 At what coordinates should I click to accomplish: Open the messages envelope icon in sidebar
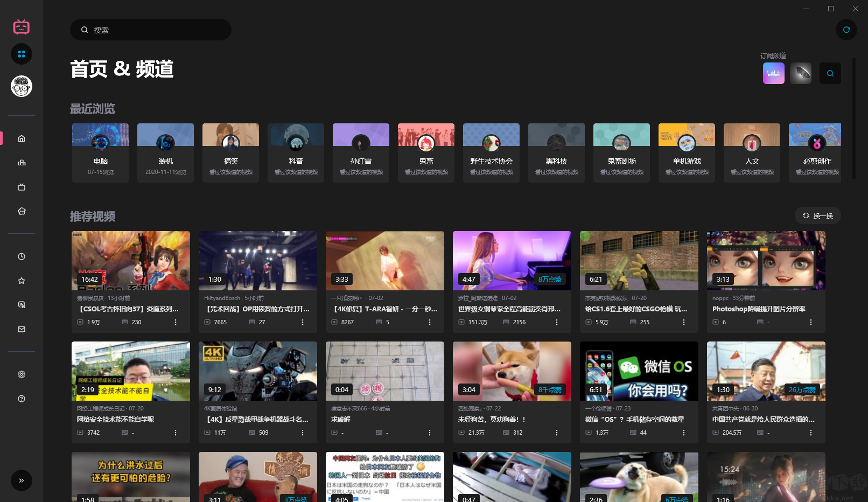[22, 329]
